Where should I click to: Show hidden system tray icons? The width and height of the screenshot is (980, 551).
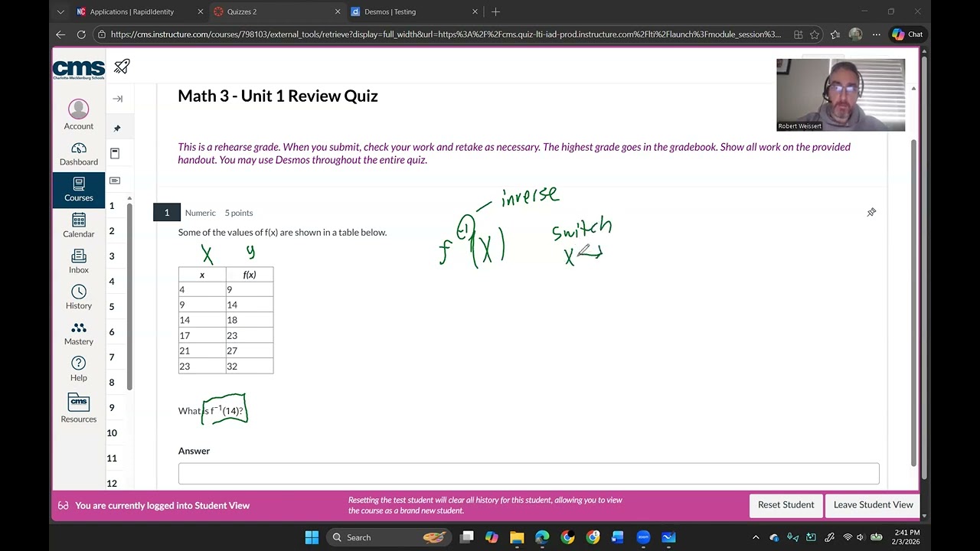[x=756, y=537]
